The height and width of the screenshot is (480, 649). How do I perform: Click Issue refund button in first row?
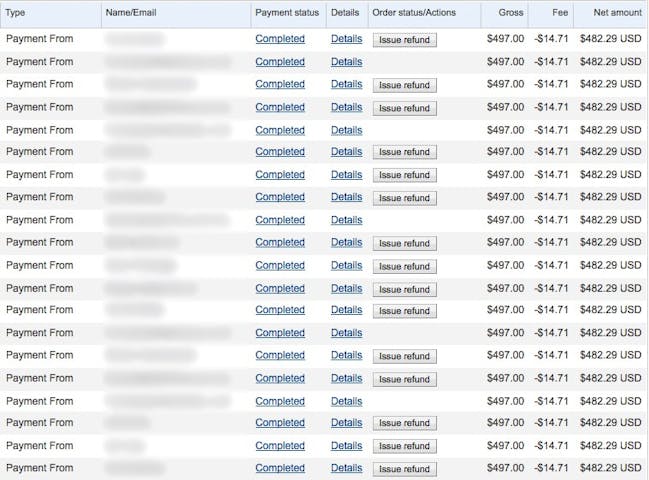[404, 40]
